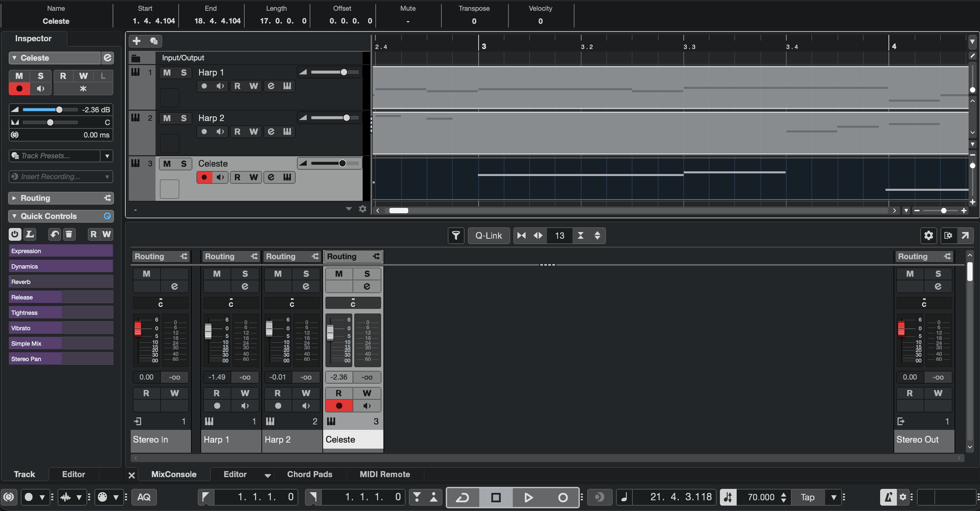Select the Inspector tab

coord(33,39)
